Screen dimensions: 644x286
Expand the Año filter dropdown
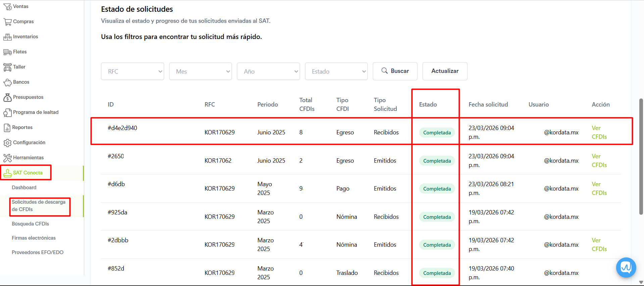click(x=268, y=71)
